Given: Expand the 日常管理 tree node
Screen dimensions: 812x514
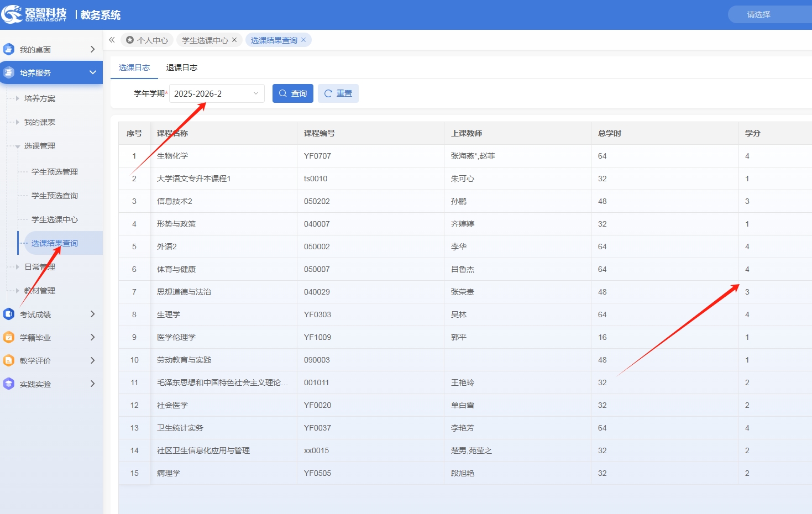Looking at the screenshot, I should click(18, 267).
